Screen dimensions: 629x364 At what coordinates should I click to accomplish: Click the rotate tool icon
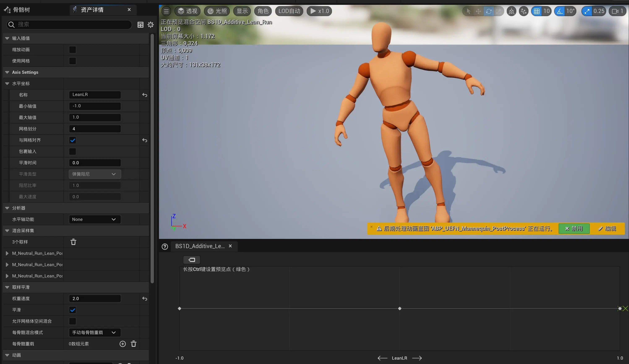point(488,10)
